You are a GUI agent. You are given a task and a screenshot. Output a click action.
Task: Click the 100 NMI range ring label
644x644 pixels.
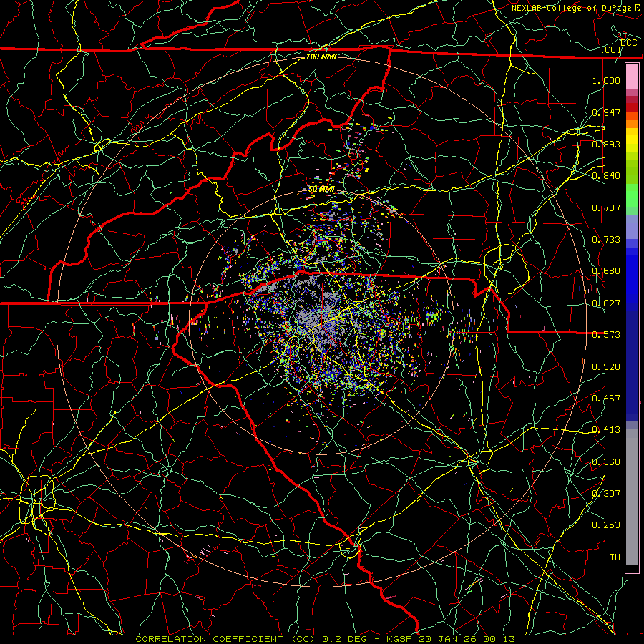point(321,57)
